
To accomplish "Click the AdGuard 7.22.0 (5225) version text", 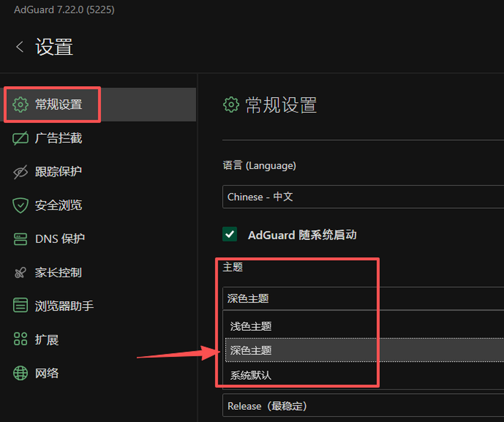I will coord(64,9).
